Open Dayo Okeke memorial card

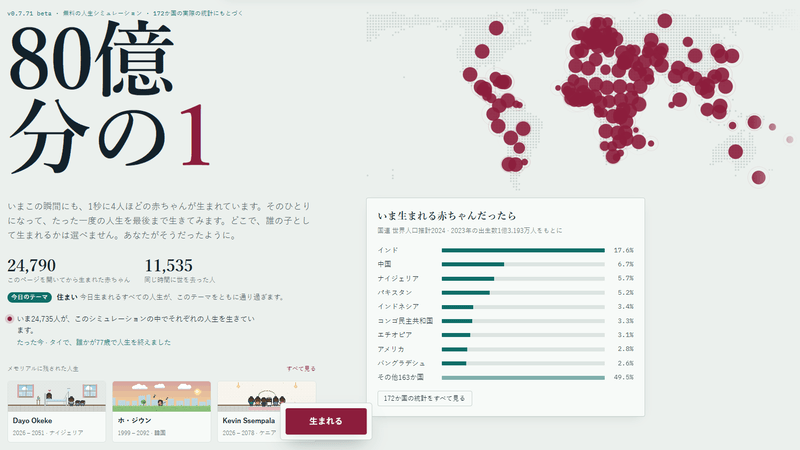pos(57,411)
